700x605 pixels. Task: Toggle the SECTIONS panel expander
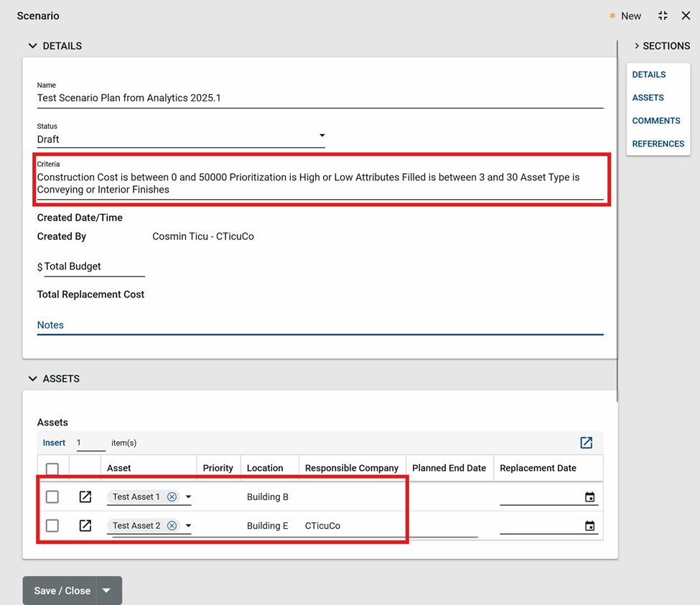point(637,45)
